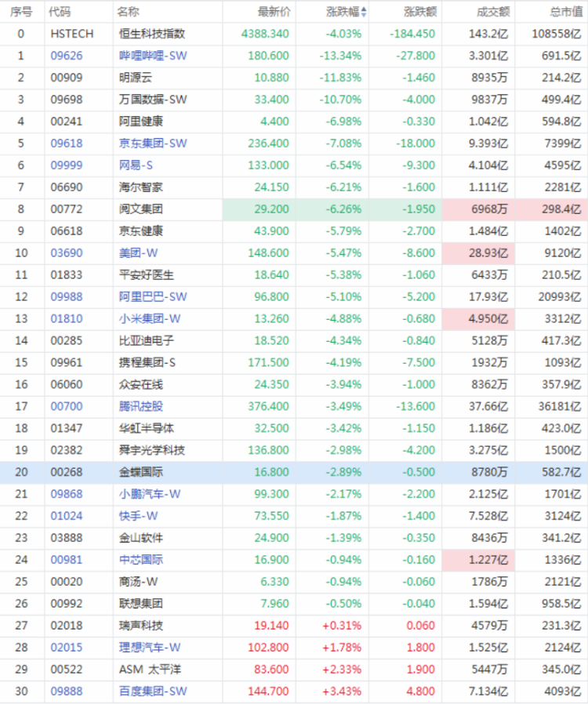The width and height of the screenshot is (588, 704).
Task: Select the highlighted 金蝶国际 row name
Action: [141, 472]
